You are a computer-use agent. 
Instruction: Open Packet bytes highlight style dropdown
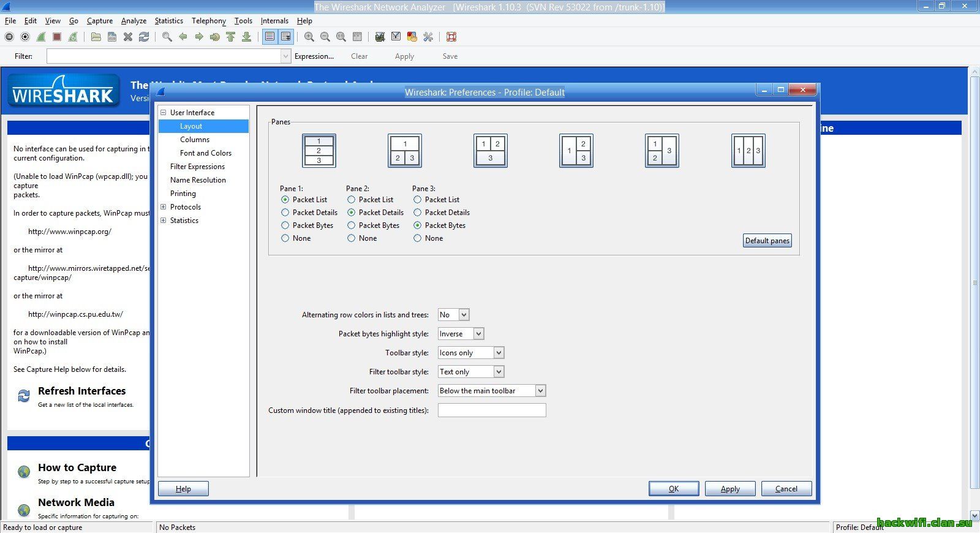(x=461, y=334)
